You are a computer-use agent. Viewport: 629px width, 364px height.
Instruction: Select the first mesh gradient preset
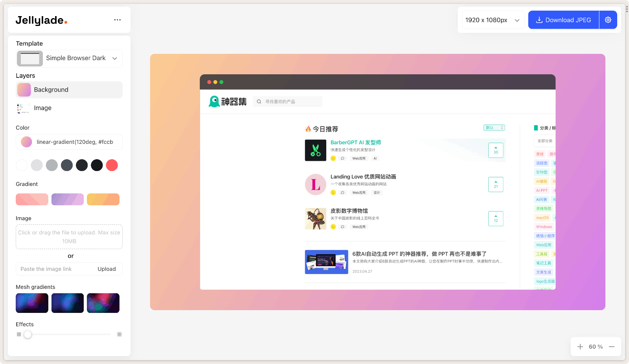point(32,303)
